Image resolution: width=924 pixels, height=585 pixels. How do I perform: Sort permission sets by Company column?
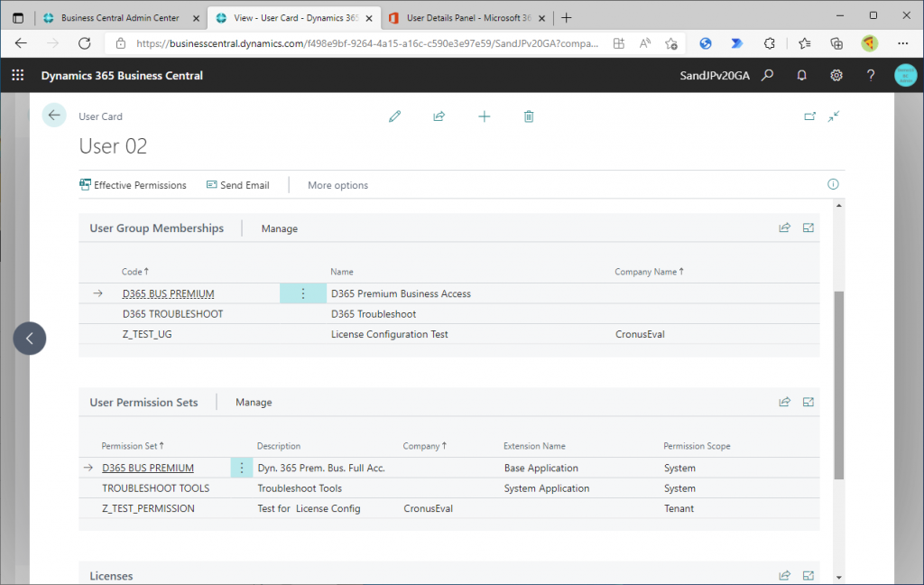(x=424, y=446)
